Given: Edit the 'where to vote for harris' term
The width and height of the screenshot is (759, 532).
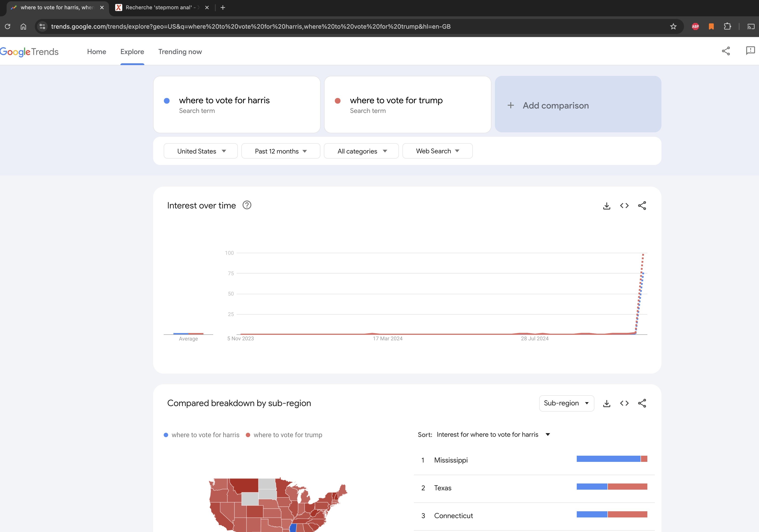Looking at the screenshot, I should click(x=224, y=100).
